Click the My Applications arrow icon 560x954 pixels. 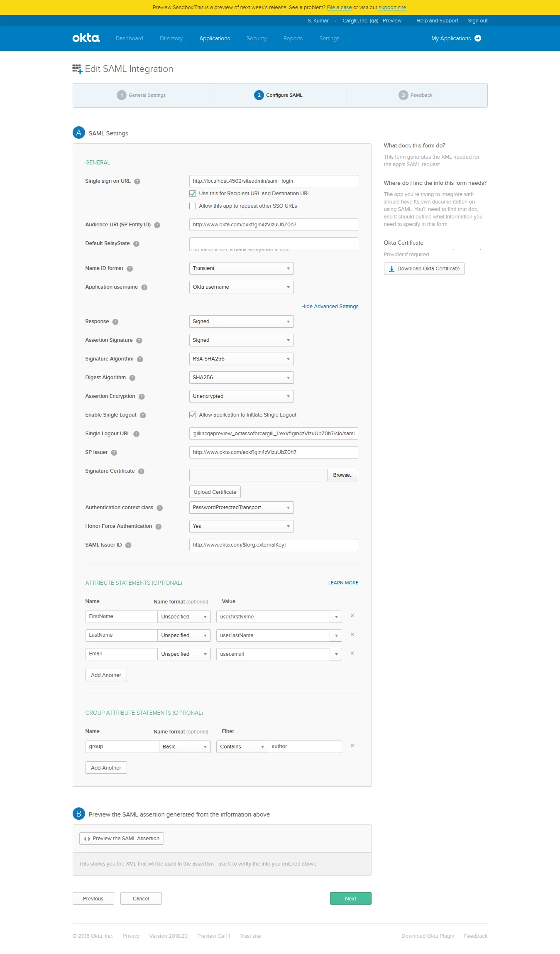478,38
